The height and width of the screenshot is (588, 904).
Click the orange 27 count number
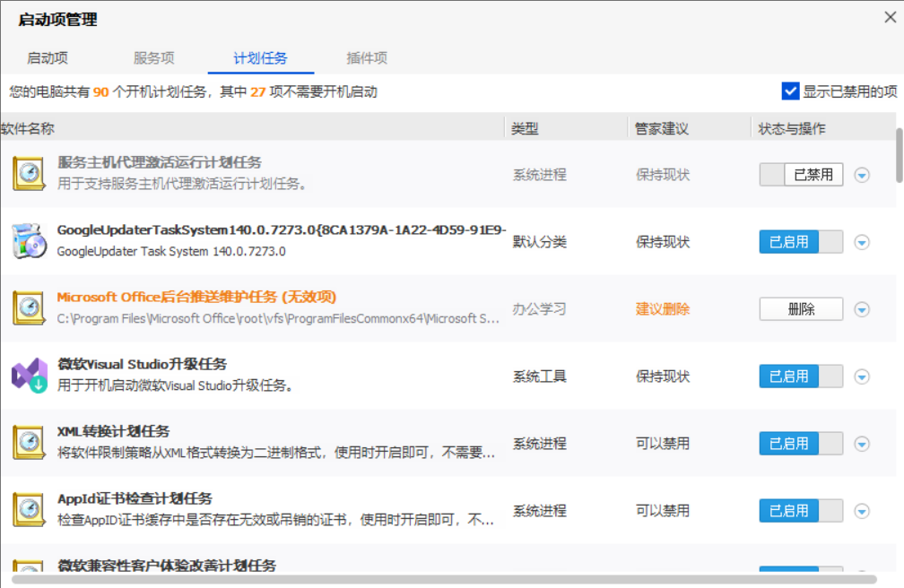click(x=257, y=91)
